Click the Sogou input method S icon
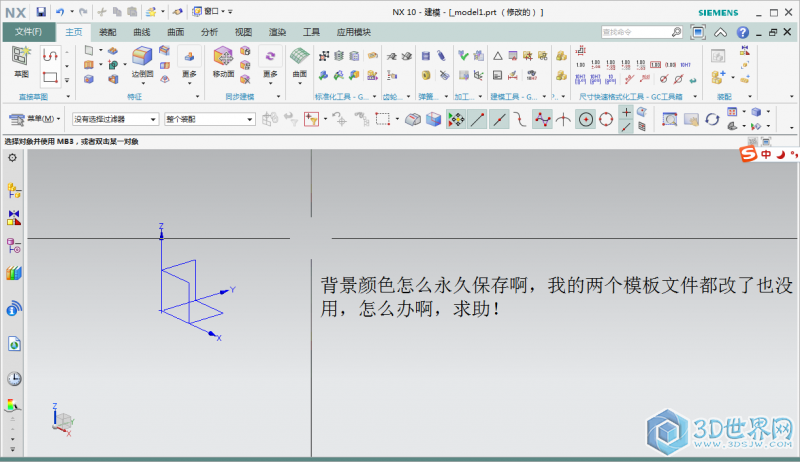This screenshot has width=800, height=462. 748,154
